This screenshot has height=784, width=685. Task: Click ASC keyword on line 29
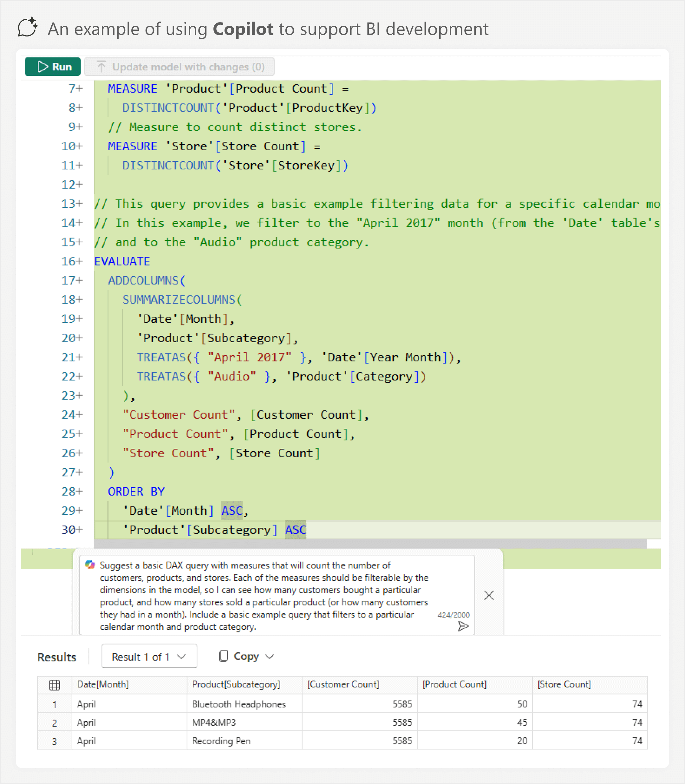(x=232, y=510)
